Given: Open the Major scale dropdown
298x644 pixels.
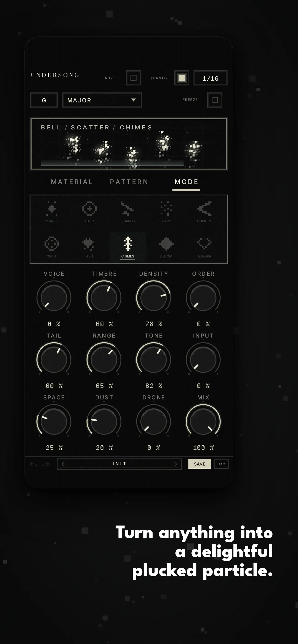Looking at the screenshot, I should pyautogui.click(x=102, y=100).
